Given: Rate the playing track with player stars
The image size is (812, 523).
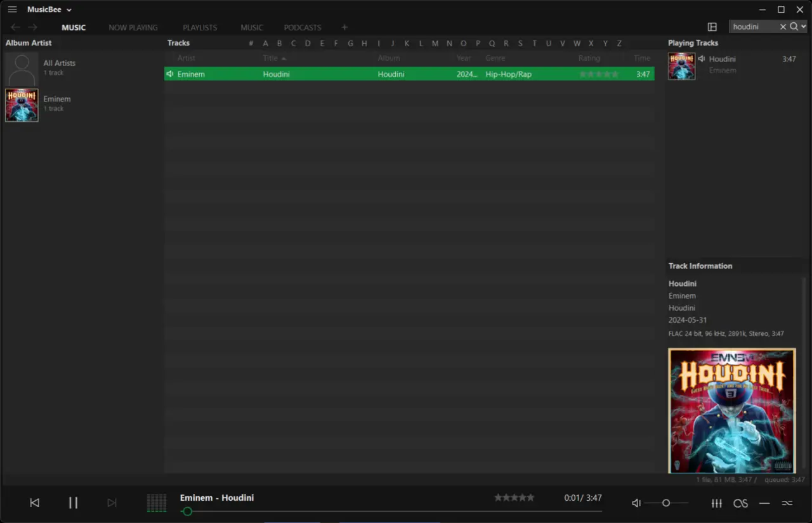Looking at the screenshot, I should tap(514, 498).
